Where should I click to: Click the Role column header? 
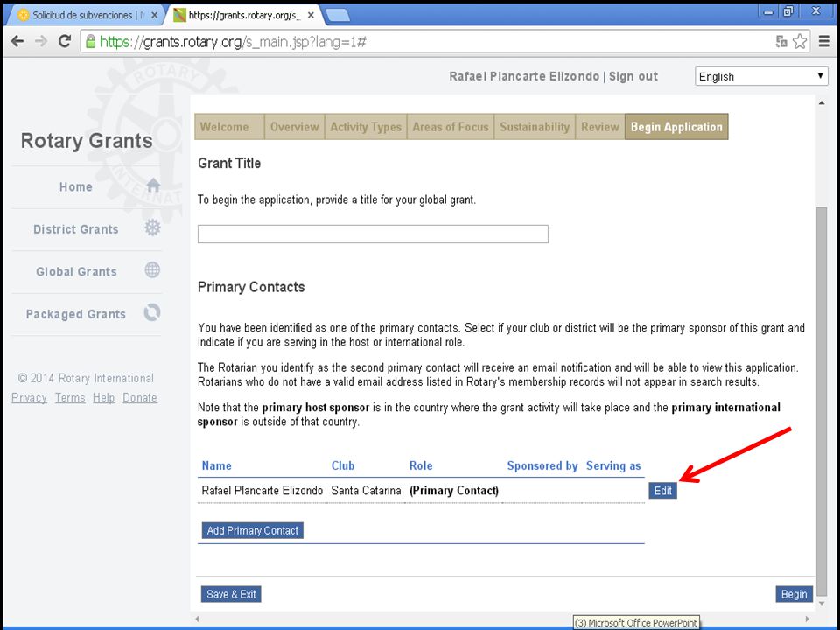(x=421, y=465)
